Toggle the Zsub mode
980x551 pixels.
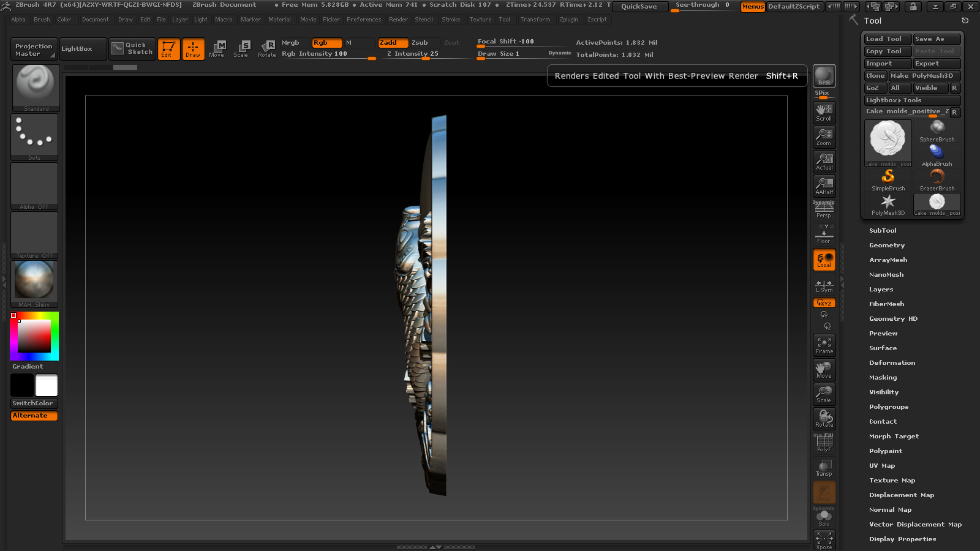click(x=420, y=43)
